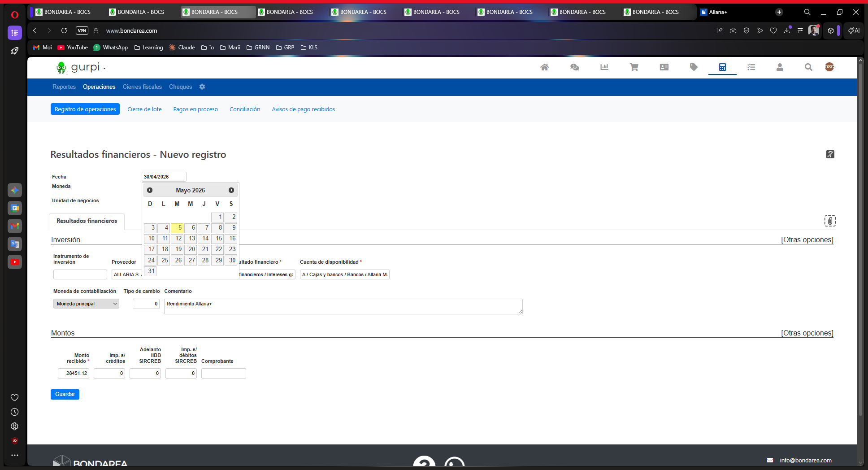This screenshot has width=868, height=470.
Task: Click the Tipo de cambio field
Action: (146, 304)
